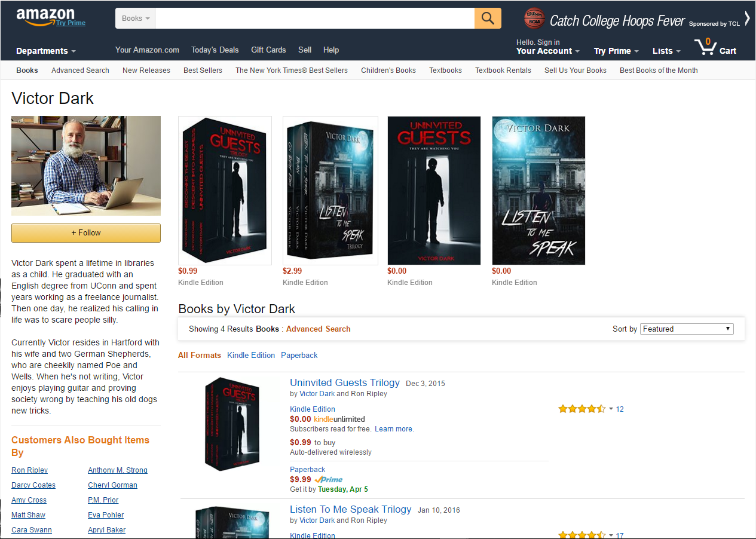
Task: Open Darcy Coates author link
Action: tap(33, 485)
